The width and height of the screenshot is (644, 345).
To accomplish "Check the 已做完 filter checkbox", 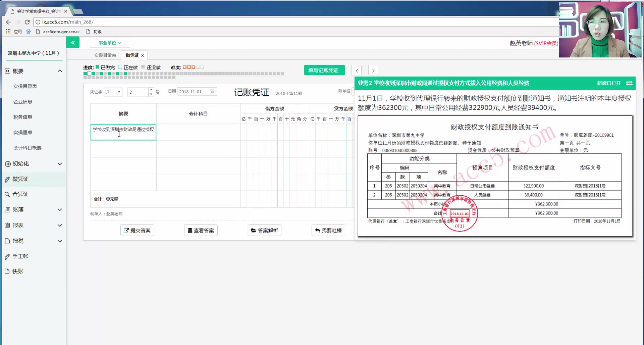I will (x=97, y=67).
